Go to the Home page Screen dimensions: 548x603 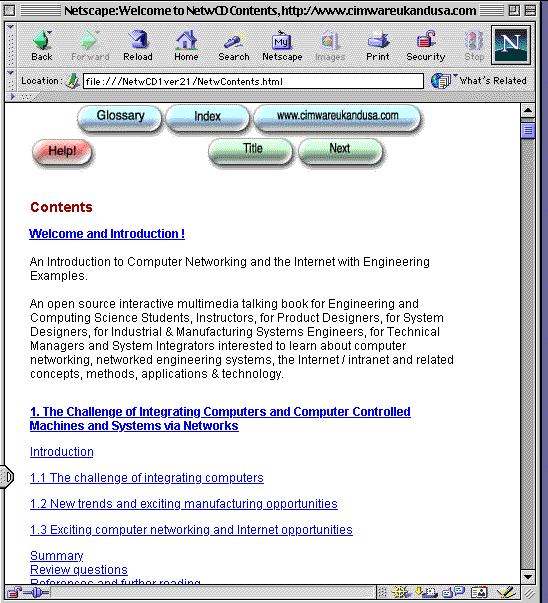tap(186, 45)
